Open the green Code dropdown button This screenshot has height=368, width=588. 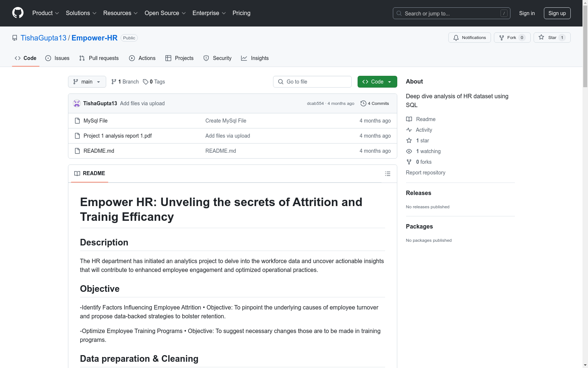377,82
